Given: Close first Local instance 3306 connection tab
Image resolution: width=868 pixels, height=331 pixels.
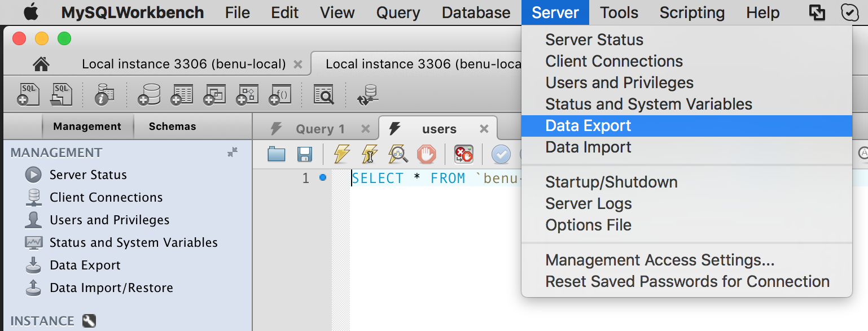Looking at the screenshot, I should pyautogui.click(x=298, y=64).
